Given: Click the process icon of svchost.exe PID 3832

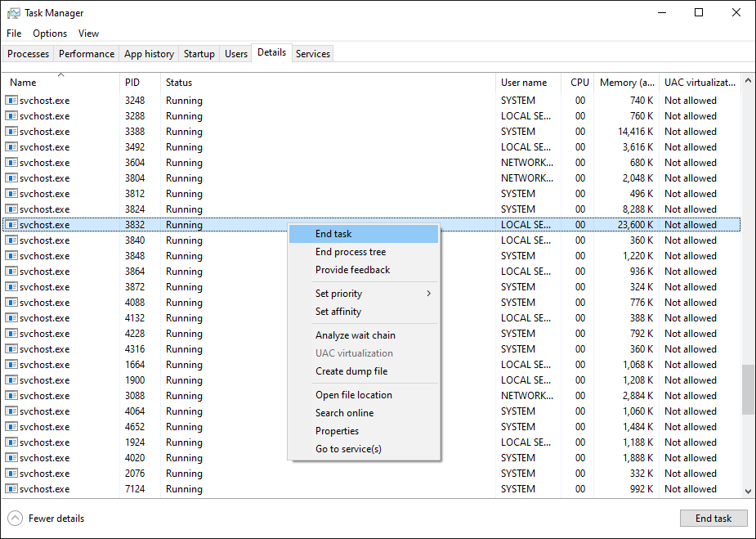Looking at the screenshot, I should pos(11,224).
